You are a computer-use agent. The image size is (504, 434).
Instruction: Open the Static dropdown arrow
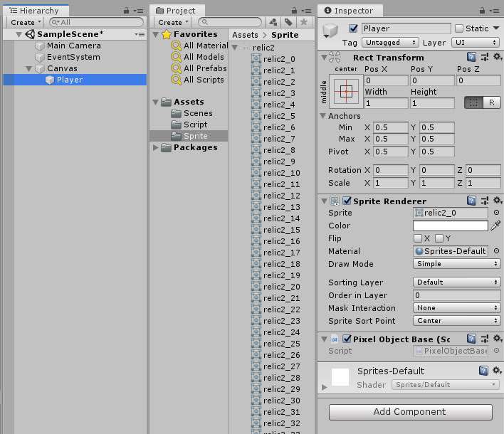[x=497, y=28]
